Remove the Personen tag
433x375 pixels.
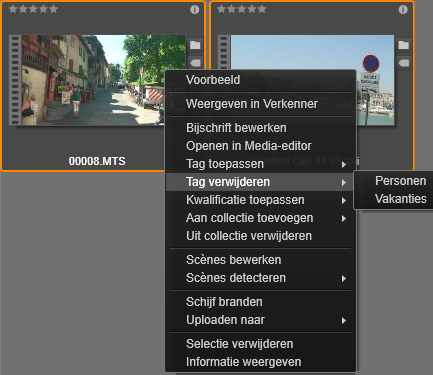coord(400,181)
